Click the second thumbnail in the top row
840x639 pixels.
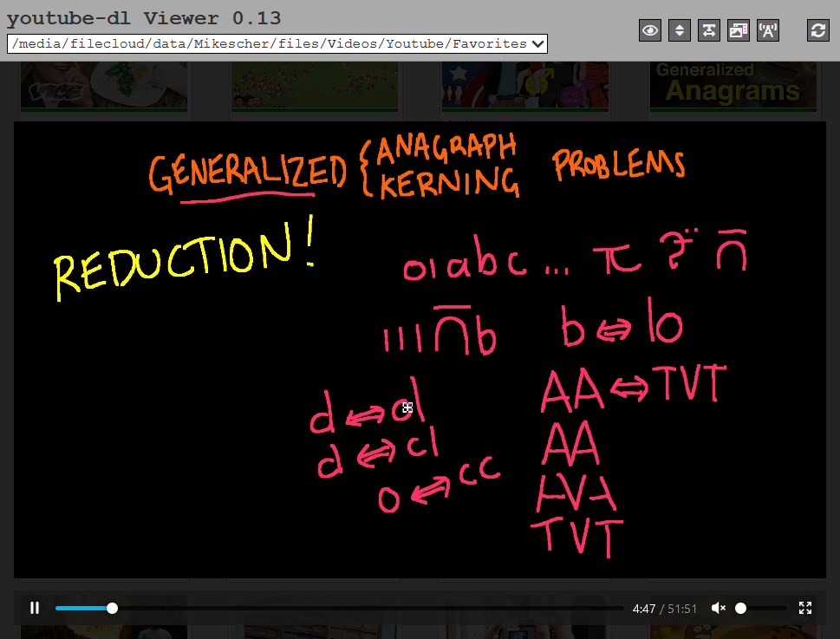tap(314, 86)
